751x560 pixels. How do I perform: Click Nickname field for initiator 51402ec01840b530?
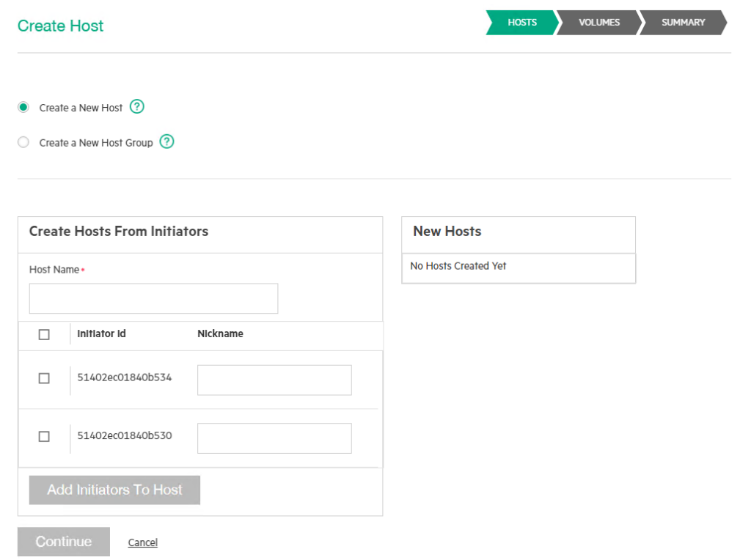[274, 438]
